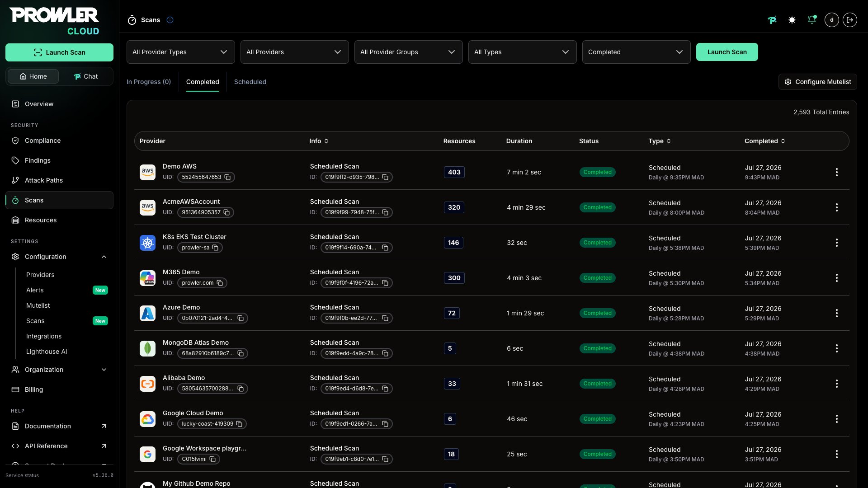Open Providers under Configuration
This screenshot has height=488, width=868.
(x=40, y=275)
